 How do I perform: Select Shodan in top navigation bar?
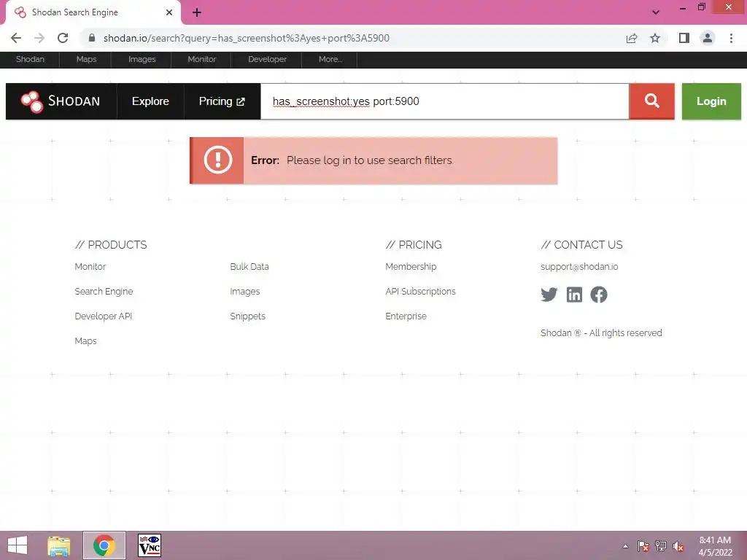(30, 60)
